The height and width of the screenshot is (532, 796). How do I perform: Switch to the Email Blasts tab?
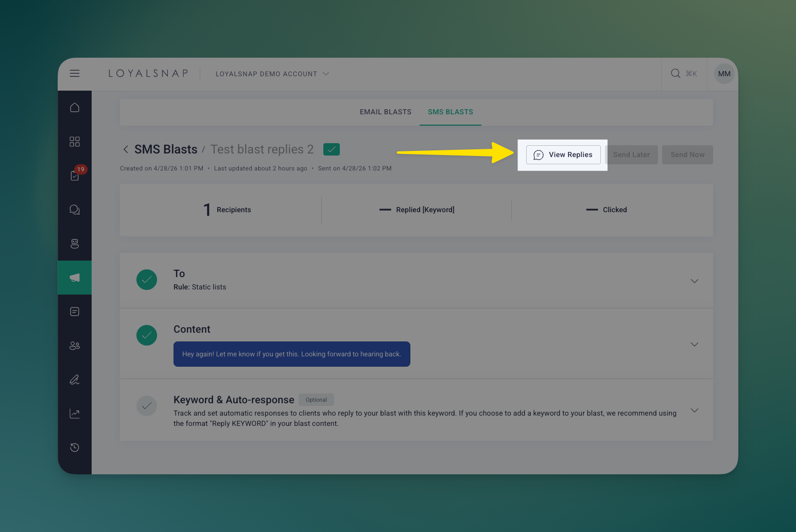pos(386,112)
